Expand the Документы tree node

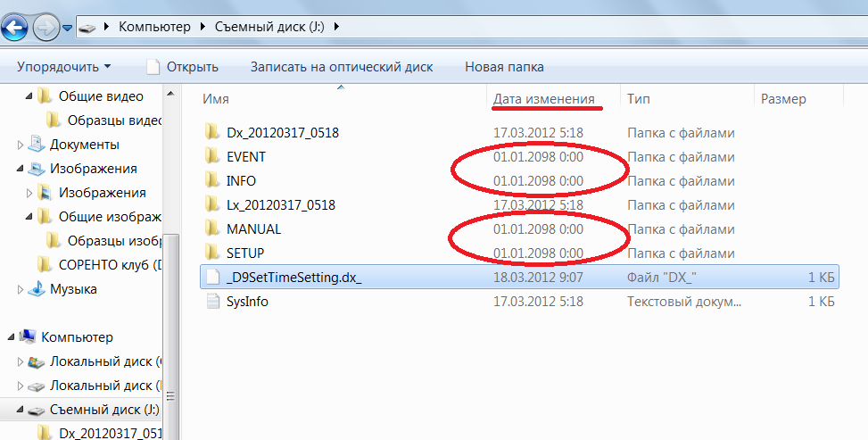[x=21, y=145]
